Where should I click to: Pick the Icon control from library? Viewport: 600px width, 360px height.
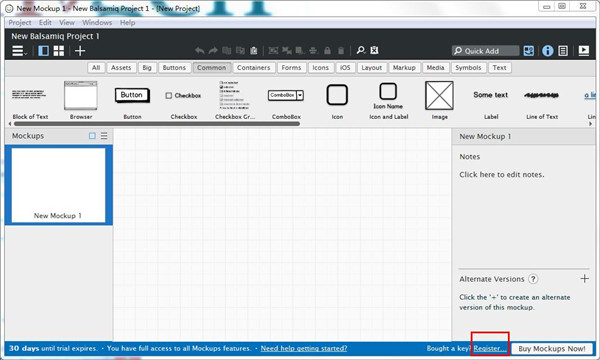coord(337,100)
